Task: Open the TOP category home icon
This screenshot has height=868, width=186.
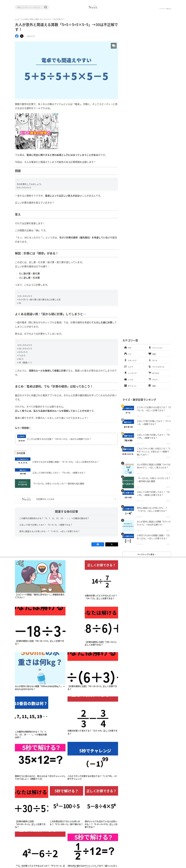Action: (x=126, y=347)
